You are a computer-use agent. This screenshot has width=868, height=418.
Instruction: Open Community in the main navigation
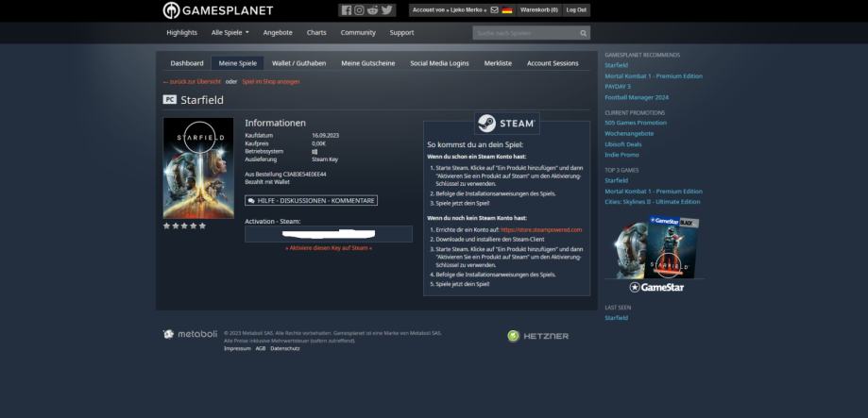coord(358,33)
